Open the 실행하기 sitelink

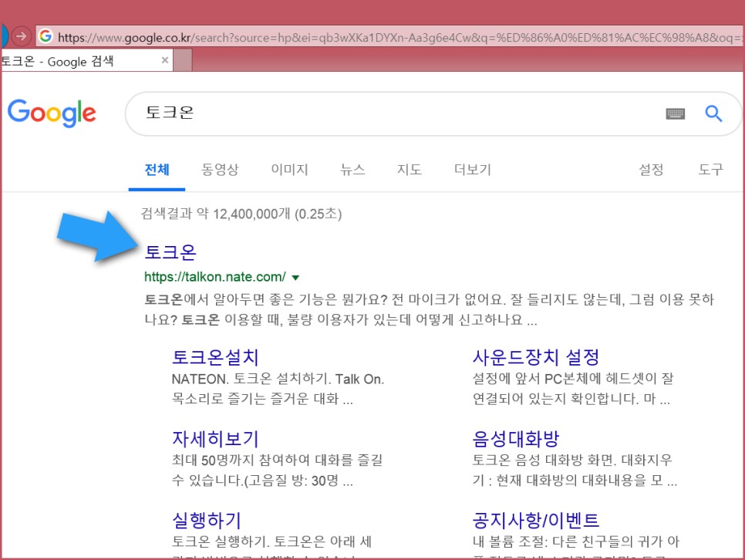pos(206,520)
